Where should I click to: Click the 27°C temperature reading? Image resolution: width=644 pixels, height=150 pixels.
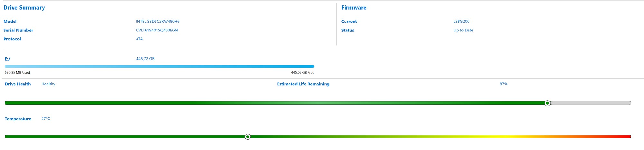[46, 119]
